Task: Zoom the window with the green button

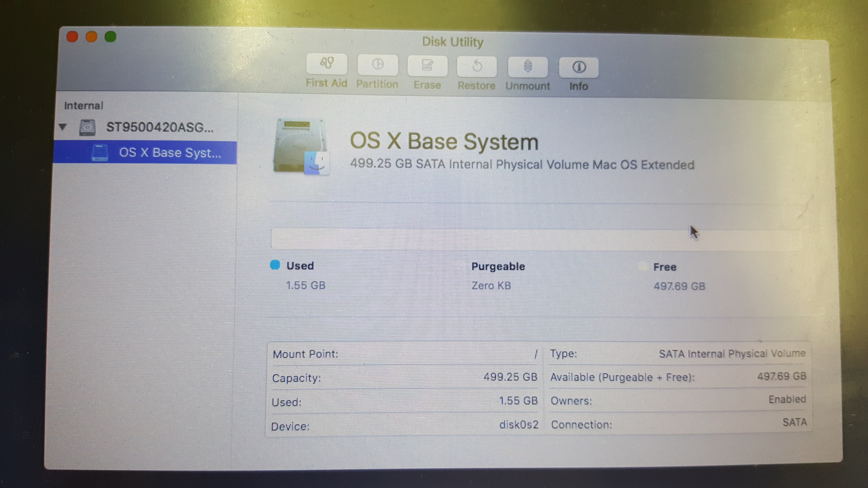Action: pyautogui.click(x=111, y=37)
